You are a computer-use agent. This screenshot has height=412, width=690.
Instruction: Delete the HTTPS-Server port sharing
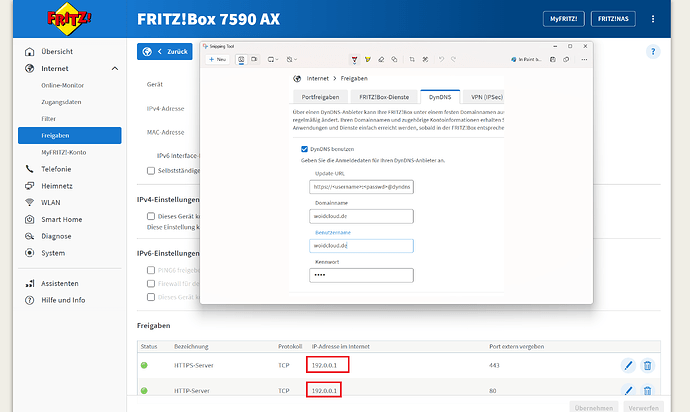pos(647,365)
